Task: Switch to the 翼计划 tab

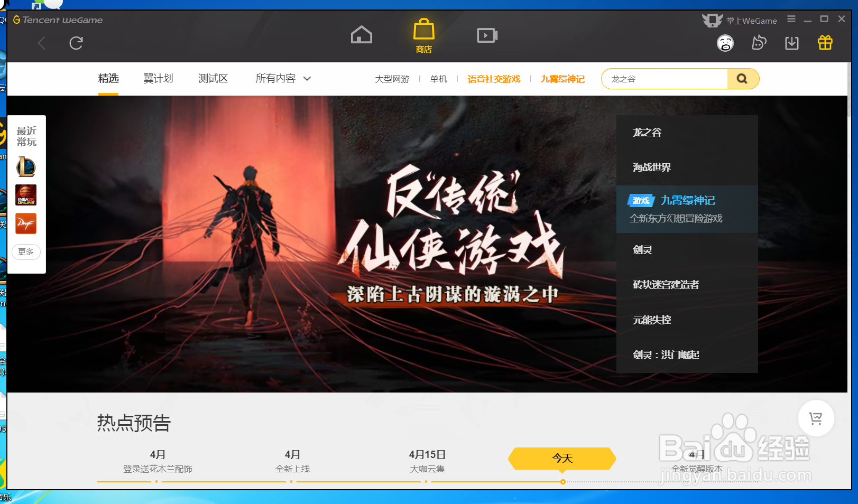Action: coord(158,79)
